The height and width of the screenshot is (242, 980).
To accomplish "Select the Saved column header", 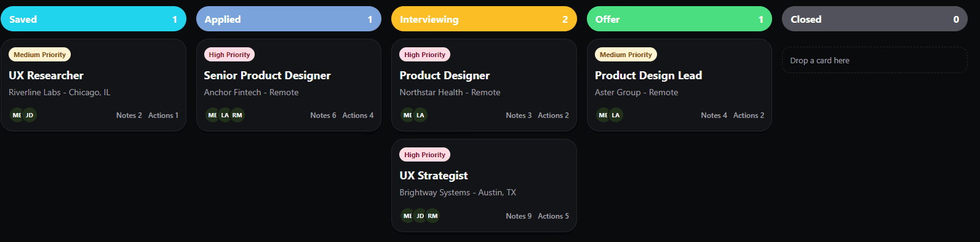I will point(94,19).
